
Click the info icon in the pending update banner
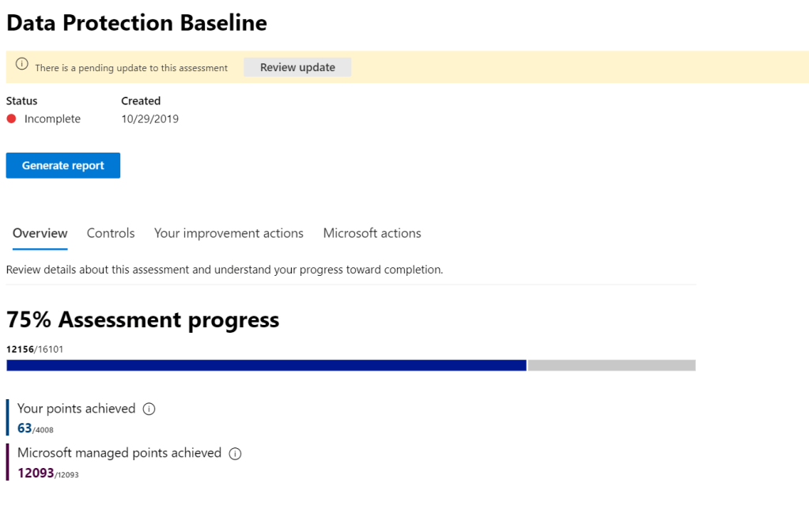point(22,65)
